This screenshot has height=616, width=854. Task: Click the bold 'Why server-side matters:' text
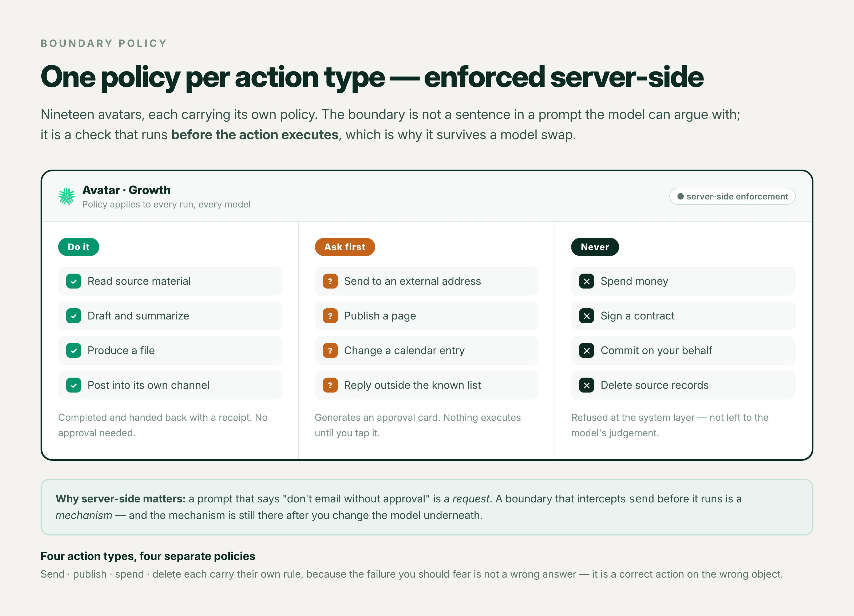pyautogui.click(x=120, y=499)
